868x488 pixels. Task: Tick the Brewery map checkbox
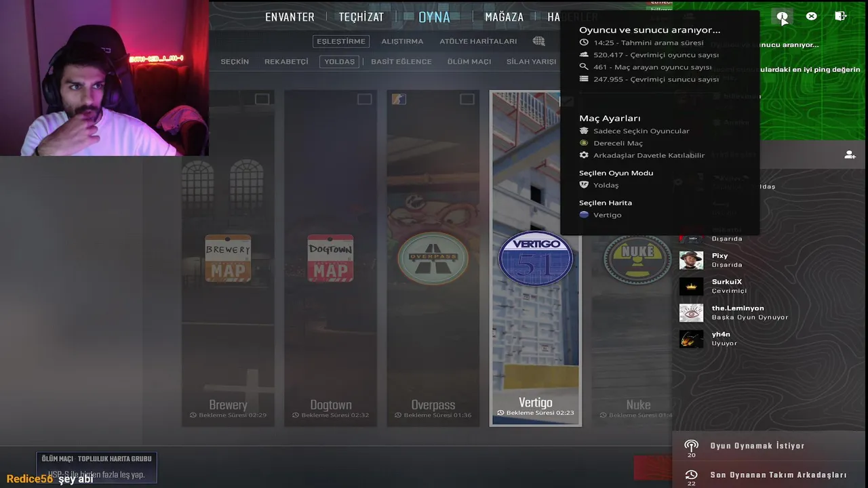click(x=262, y=99)
